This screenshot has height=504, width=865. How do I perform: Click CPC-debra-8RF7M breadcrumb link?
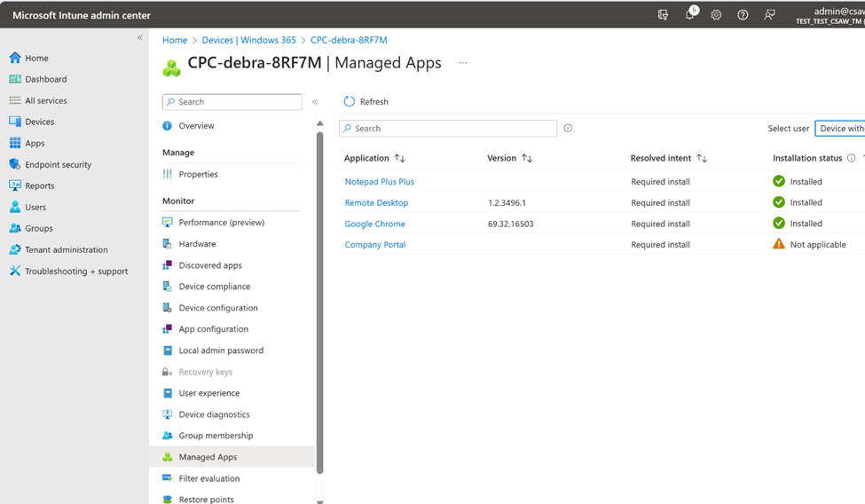pos(349,40)
